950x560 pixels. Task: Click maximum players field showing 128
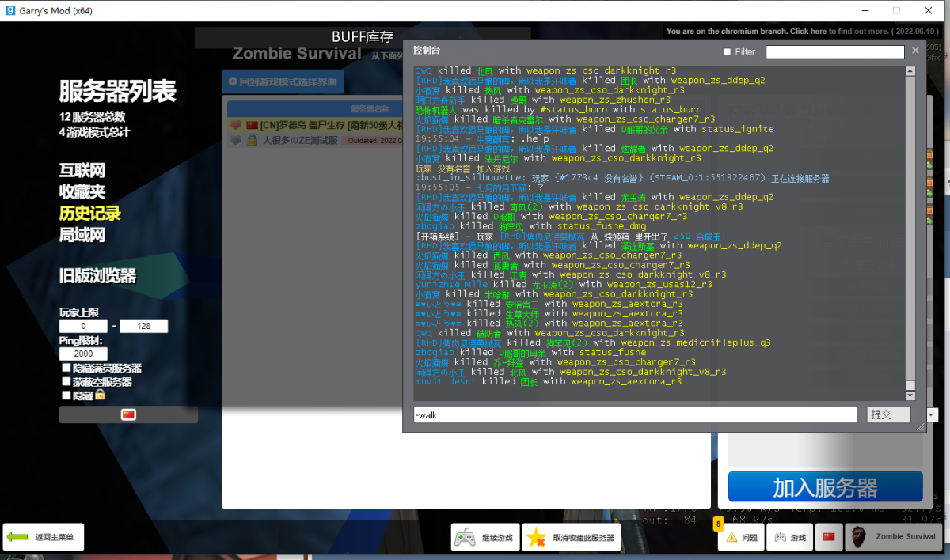tap(143, 326)
